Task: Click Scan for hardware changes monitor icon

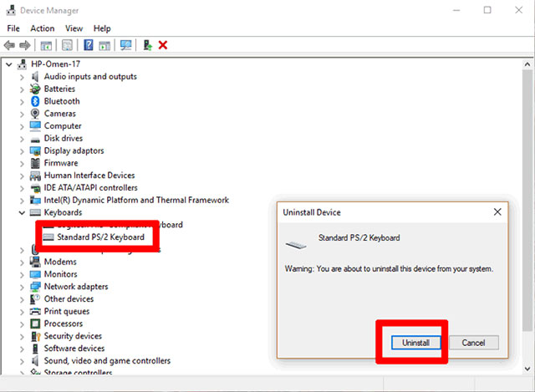Action: click(126, 45)
